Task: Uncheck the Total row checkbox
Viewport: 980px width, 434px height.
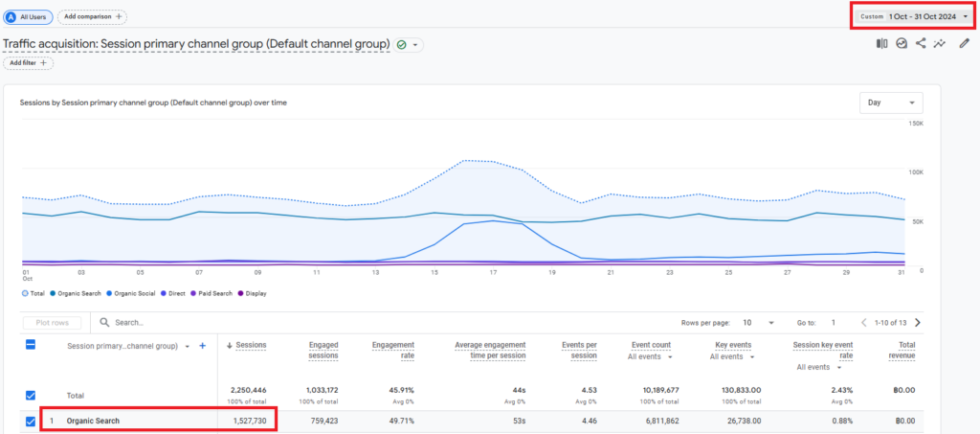Action: (x=31, y=395)
